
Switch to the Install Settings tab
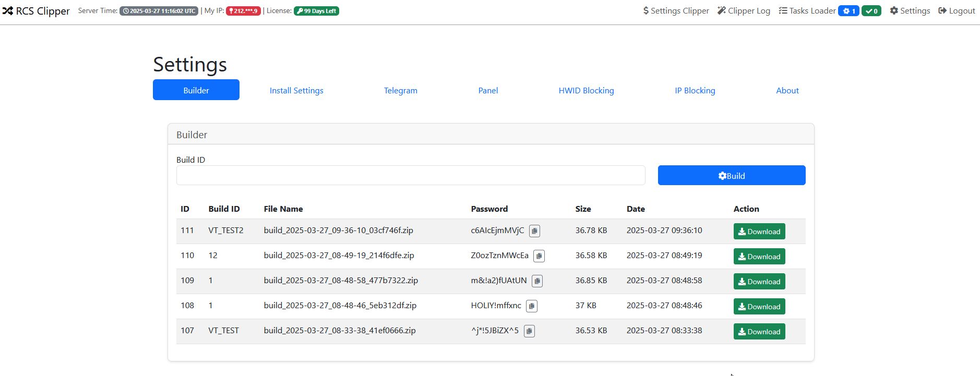click(296, 90)
